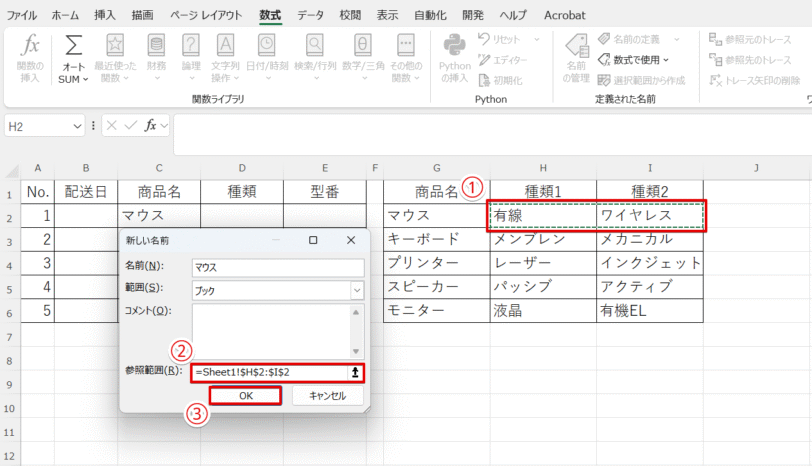
Task: Select cell containing インクジェット
Action: pos(650,263)
